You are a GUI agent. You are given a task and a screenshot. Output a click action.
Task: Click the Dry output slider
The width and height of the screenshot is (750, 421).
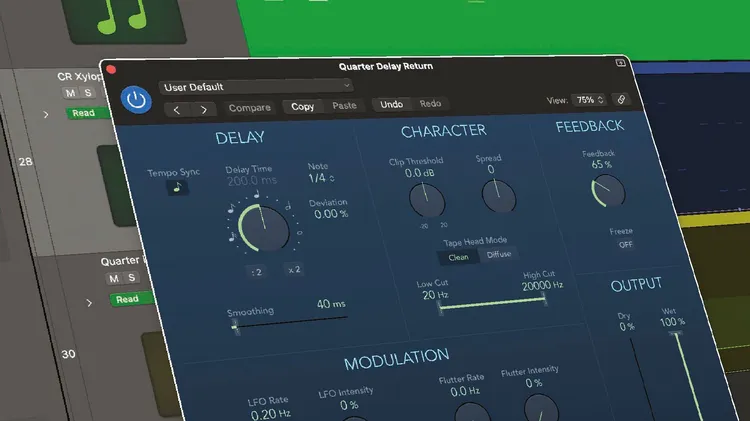click(642, 380)
